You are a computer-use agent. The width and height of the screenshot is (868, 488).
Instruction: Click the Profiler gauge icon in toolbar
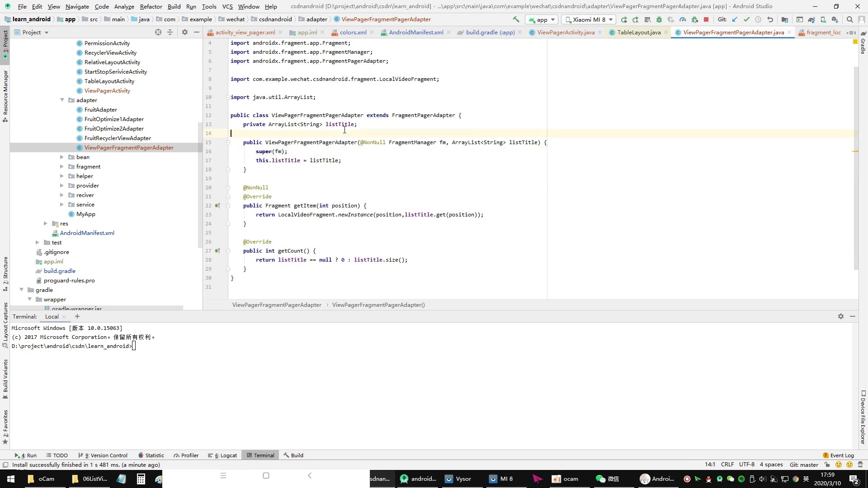683,19
